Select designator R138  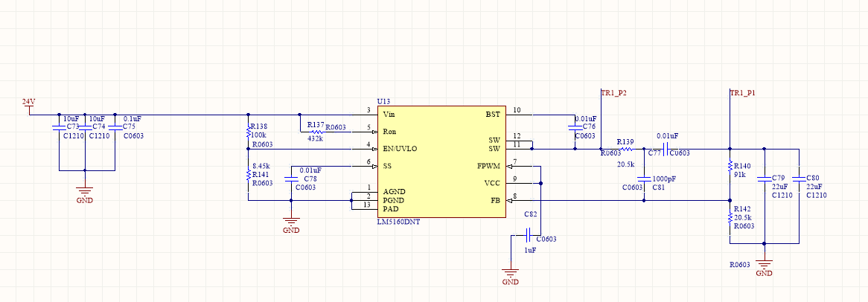pyautogui.click(x=260, y=126)
